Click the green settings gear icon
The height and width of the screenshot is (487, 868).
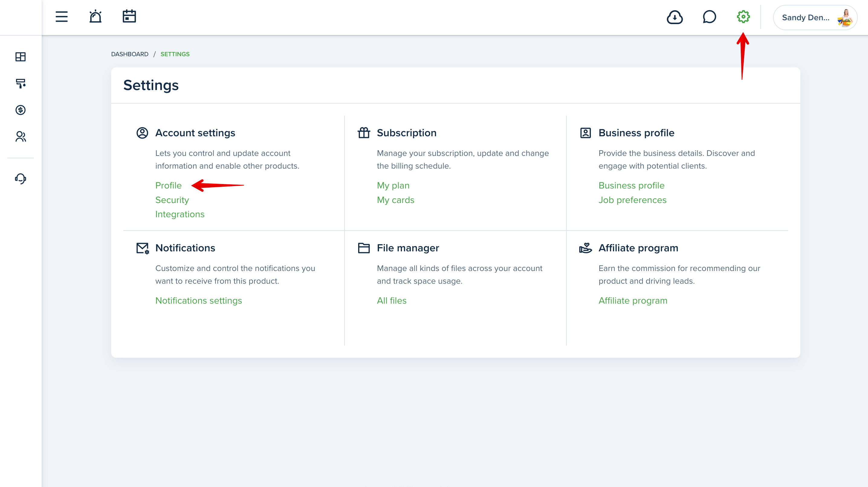point(743,17)
